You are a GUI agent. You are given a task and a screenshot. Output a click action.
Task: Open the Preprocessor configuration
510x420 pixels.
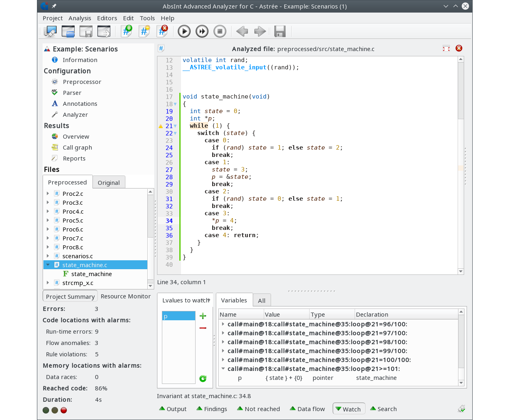click(82, 82)
